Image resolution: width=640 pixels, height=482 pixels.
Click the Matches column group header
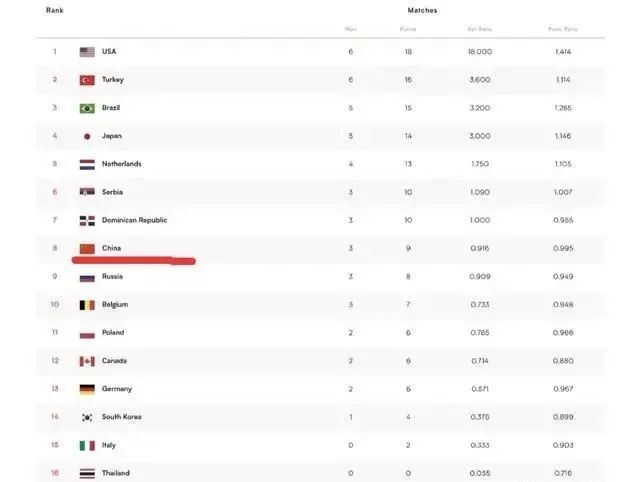pyautogui.click(x=422, y=10)
